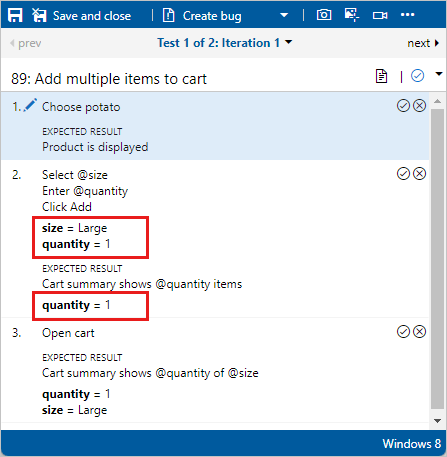The height and width of the screenshot is (457, 447).
Task: Expand the Create bug dropdown arrow
Action: [x=284, y=15]
